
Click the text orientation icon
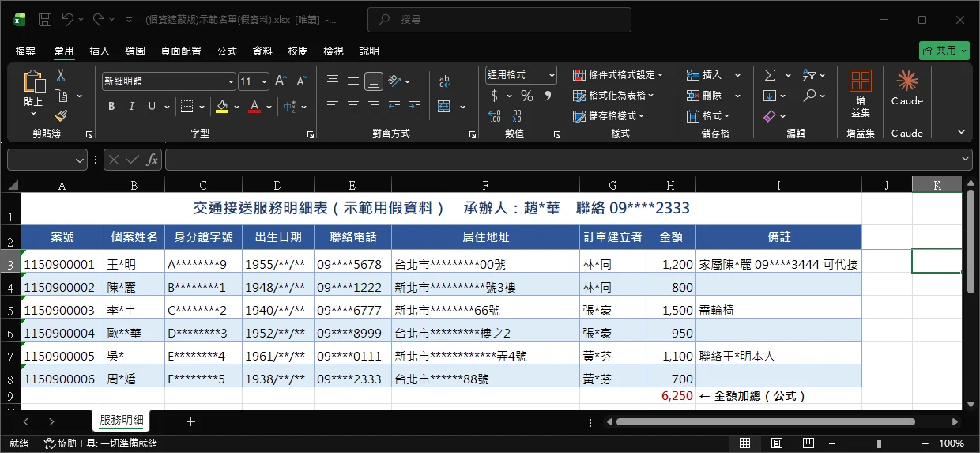point(393,81)
